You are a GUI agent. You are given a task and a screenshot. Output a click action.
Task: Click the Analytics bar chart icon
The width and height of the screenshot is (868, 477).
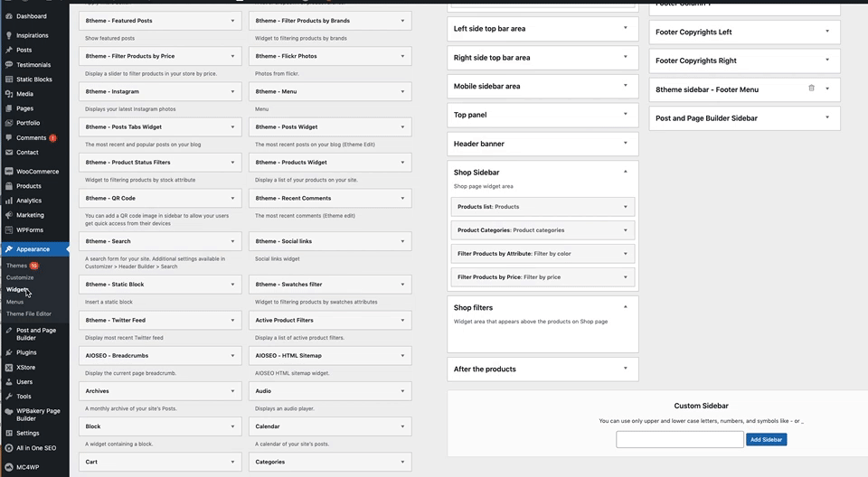coord(9,201)
